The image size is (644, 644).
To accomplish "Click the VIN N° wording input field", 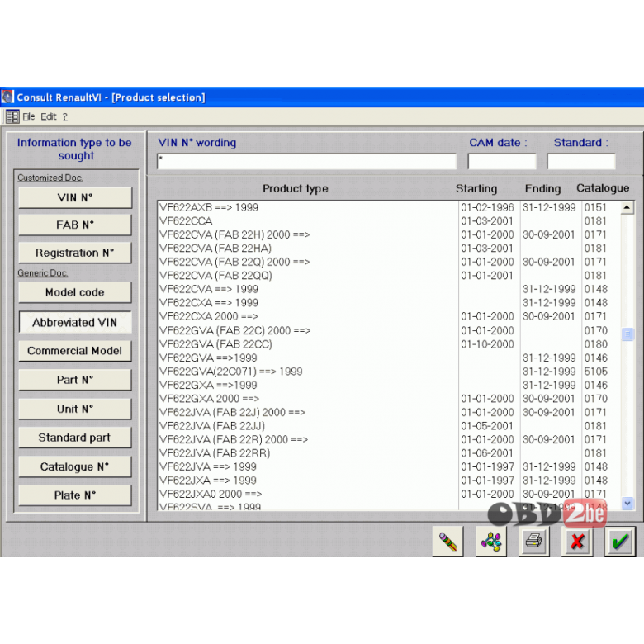I will click(306, 161).
